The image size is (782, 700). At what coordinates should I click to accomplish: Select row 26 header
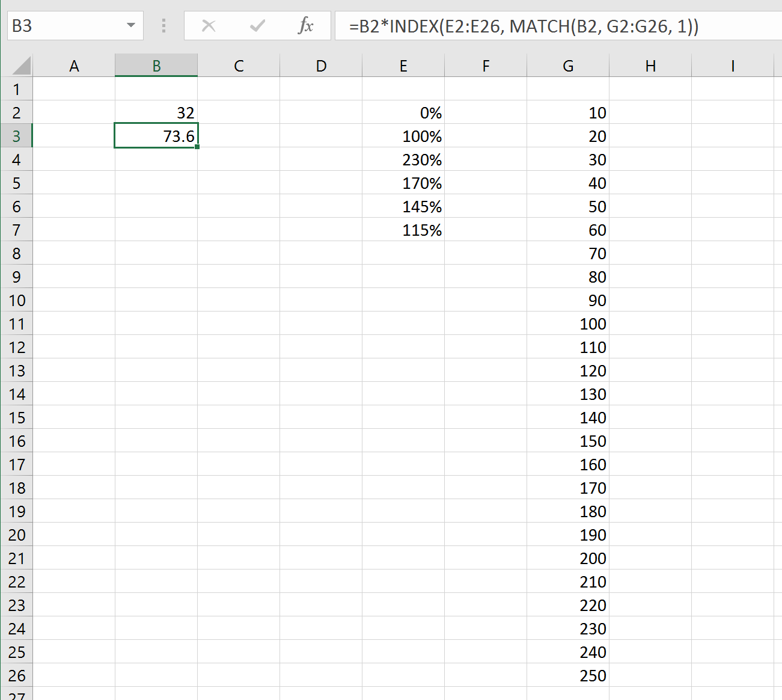pyautogui.click(x=17, y=675)
